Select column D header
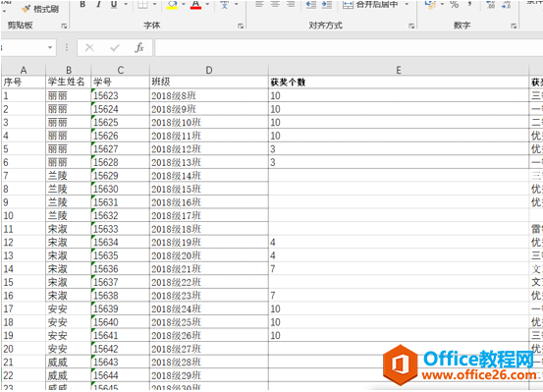 209,70
